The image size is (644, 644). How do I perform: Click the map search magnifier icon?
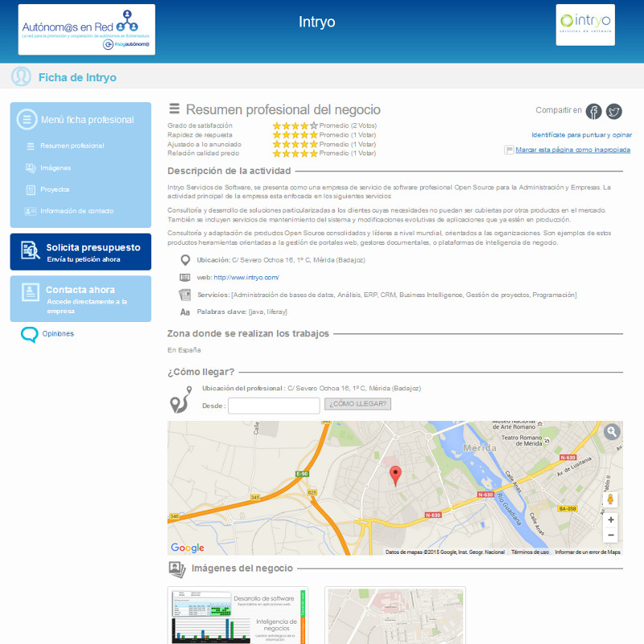612,432
